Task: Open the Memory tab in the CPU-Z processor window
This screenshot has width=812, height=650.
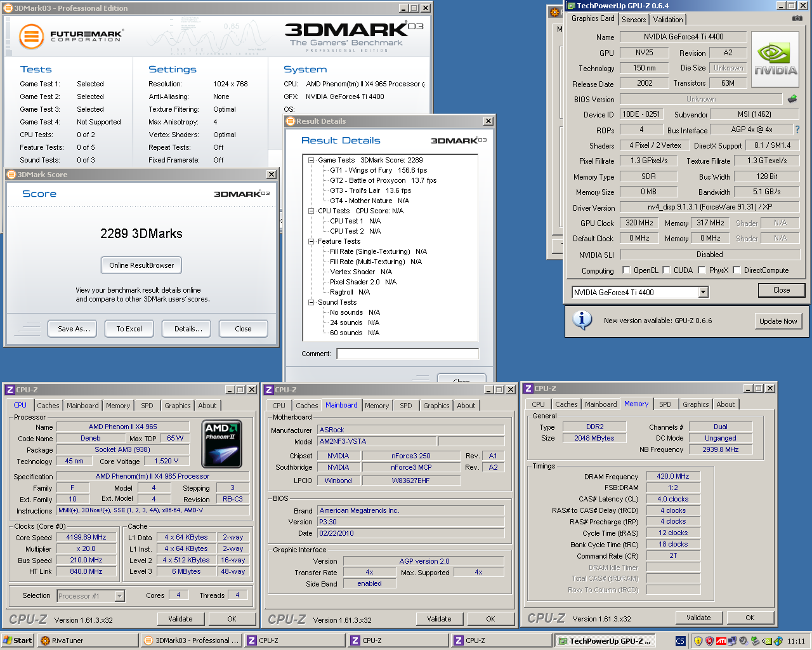Action: pos(118,406)
